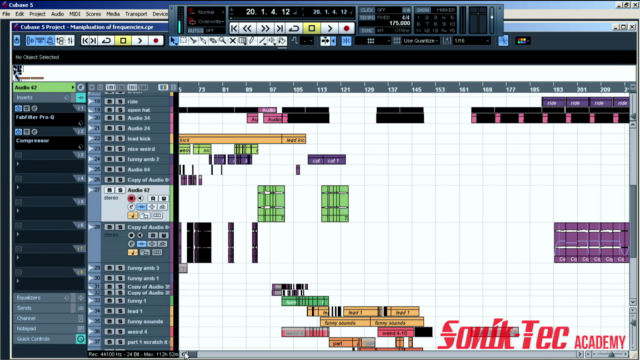Viewport: 640px width, 360px height.
Task: Toggle Cycle loop in the transport panel
Action: tap(294, 28)
